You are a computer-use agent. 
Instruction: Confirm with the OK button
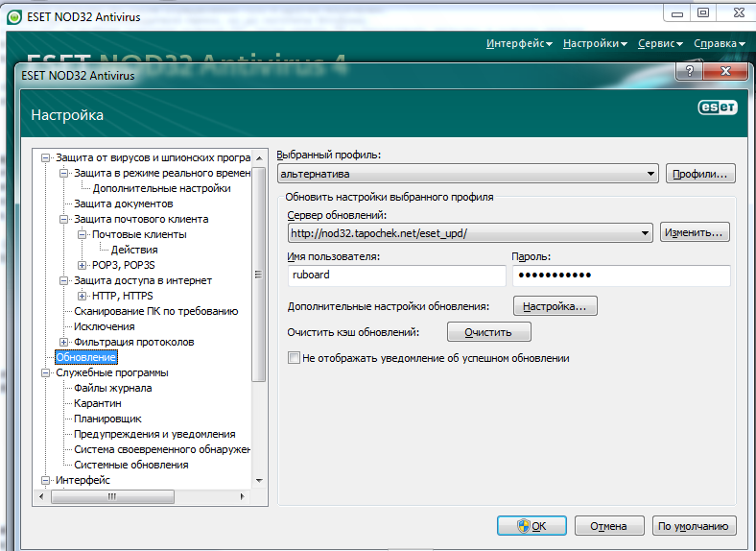[x=532, y=526]
